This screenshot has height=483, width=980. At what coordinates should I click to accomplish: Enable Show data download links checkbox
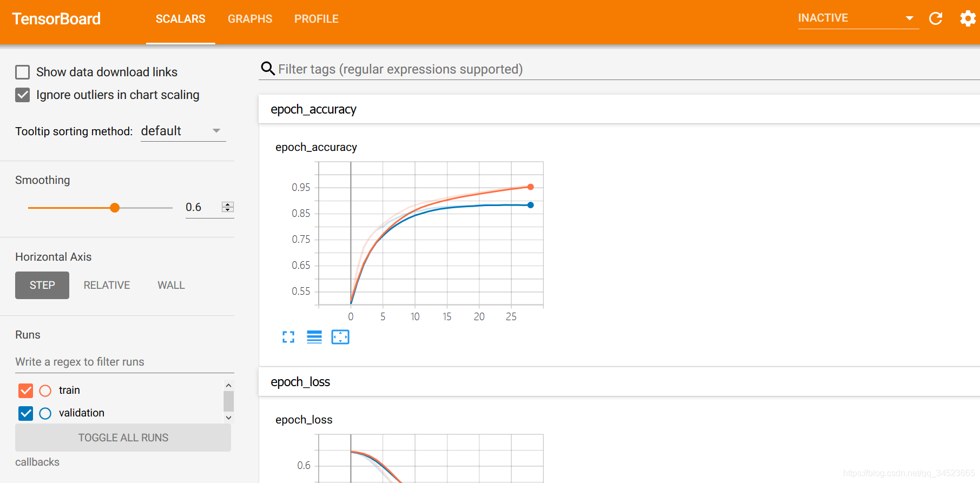(x=23, y=72)
